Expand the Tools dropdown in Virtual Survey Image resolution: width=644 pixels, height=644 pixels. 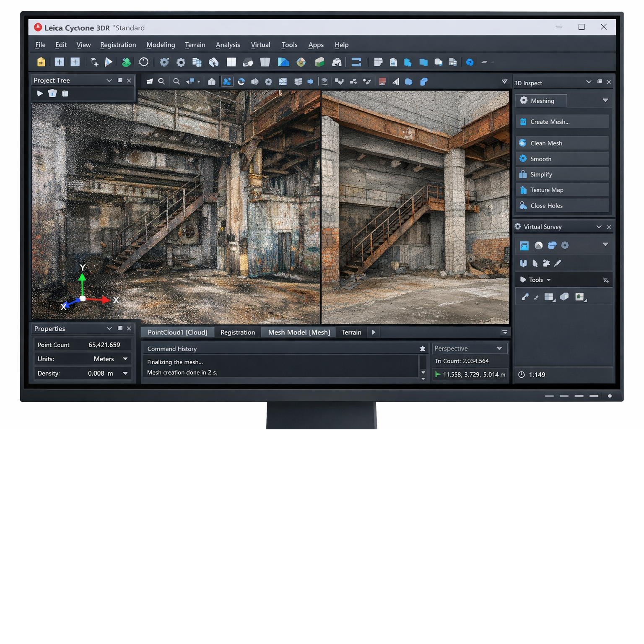(548, 280)
